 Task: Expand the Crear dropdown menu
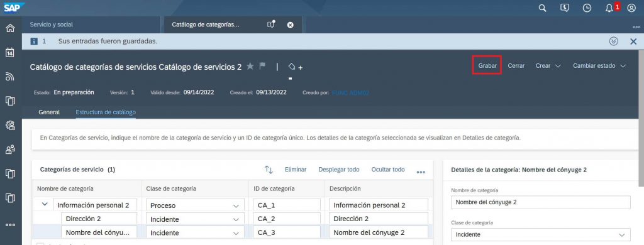click(x=548, y=66)
